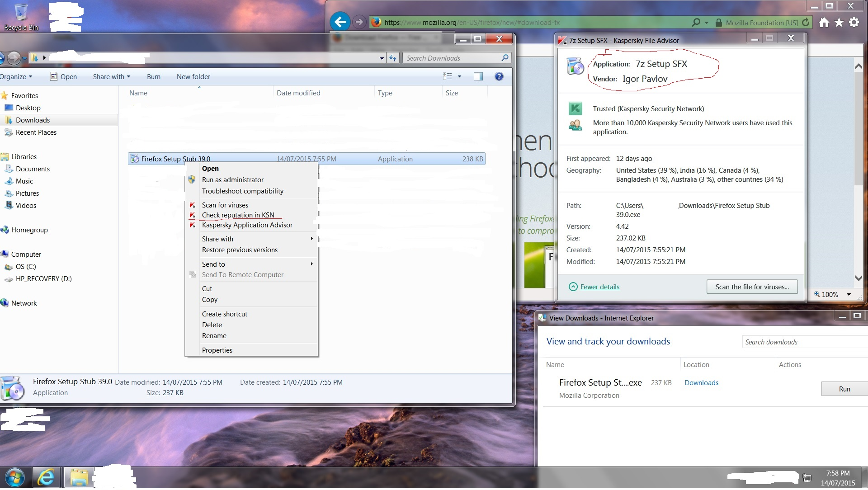Image resolution: width=868 pixels, height=490 pixels.
Task: Open the browser zoom level 100% dropdown
Action: point(849,294)
